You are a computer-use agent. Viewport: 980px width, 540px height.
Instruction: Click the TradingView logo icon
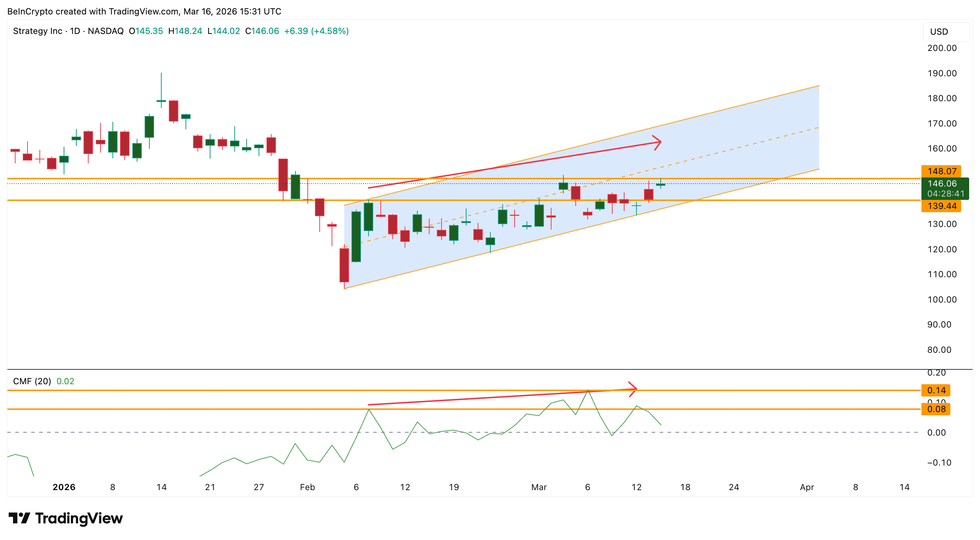tap(19, 518)
